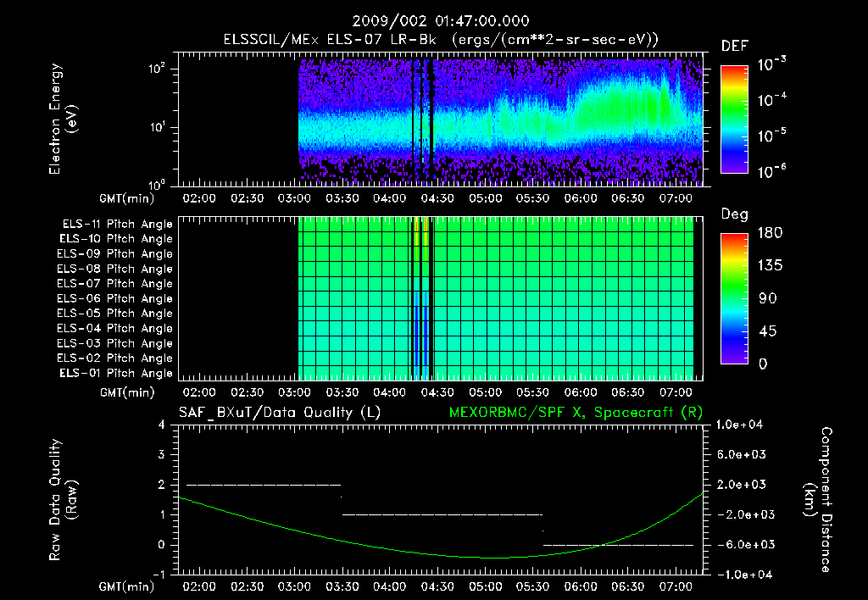Click GMT(min) label below pitch angle panel
The image size is (868, 600).
click(x=127, y=393)
